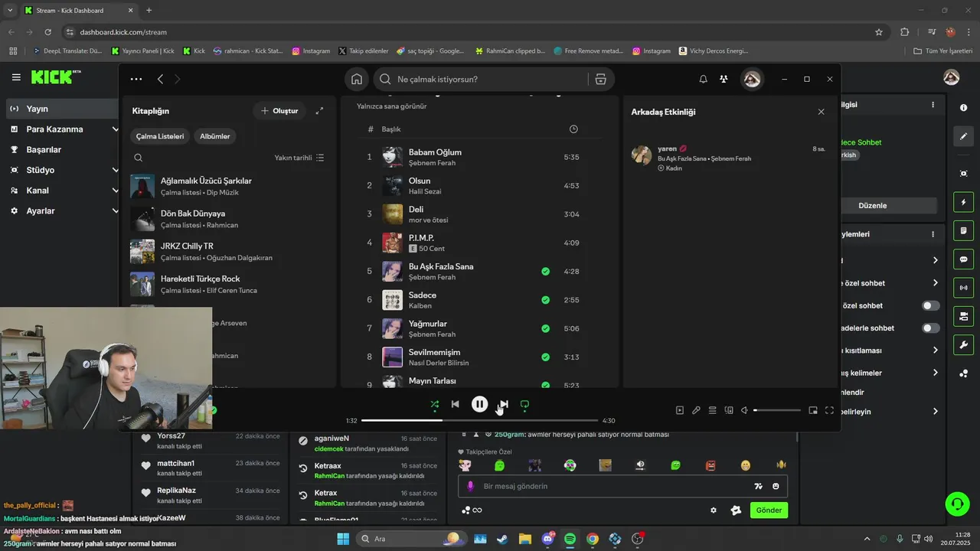Click the pencil edit icon in Kick sidebar
Image resolution: width=980 pixels, height=551 pixels.
tap(963, 136)
